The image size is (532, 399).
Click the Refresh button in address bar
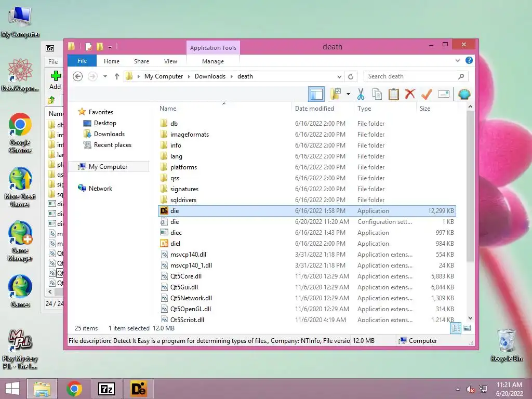[351, 77]
